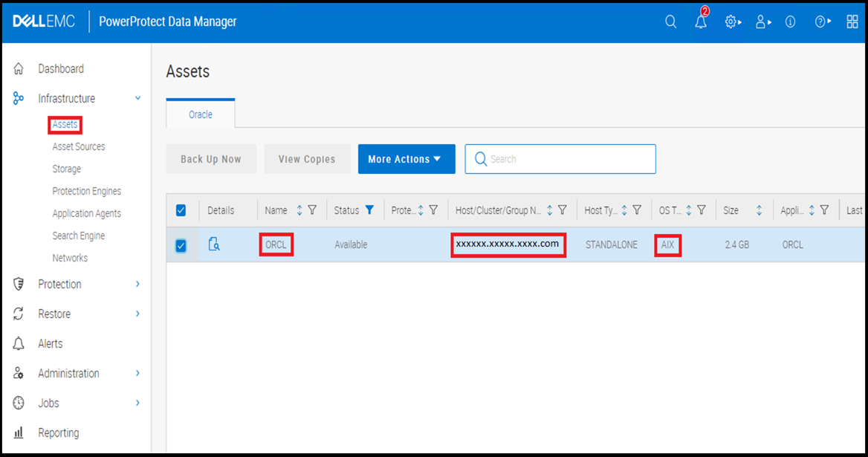This screenshot has height=457, width=868.
Task: Uncheck the ORCL row checkbox
Action: [181, 245]
